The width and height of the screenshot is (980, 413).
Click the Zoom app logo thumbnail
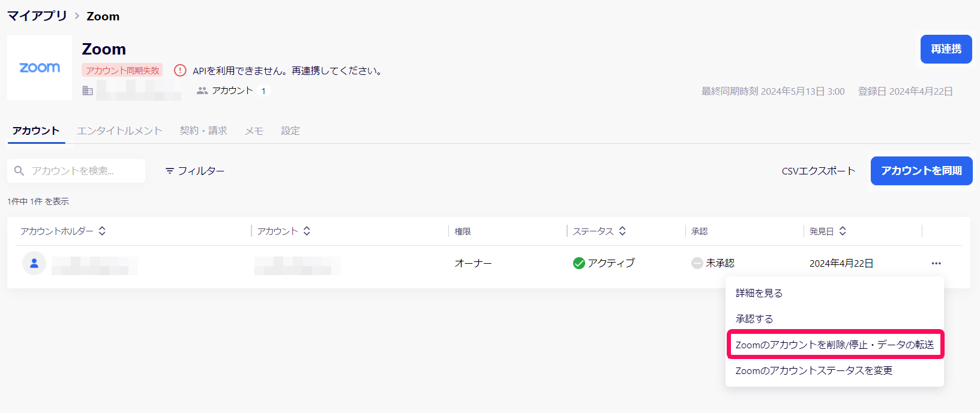40,68
